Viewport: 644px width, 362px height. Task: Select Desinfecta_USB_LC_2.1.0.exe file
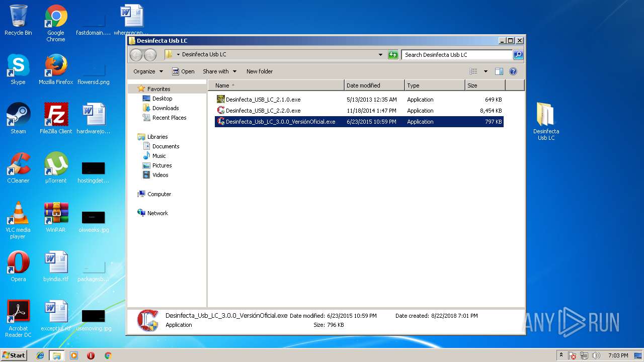point(359,100)
